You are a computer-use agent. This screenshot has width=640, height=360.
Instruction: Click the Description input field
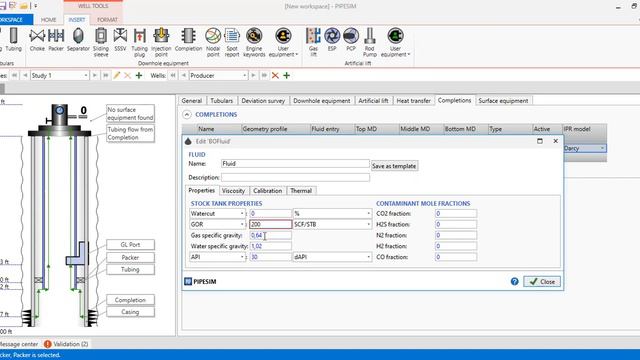295,178
